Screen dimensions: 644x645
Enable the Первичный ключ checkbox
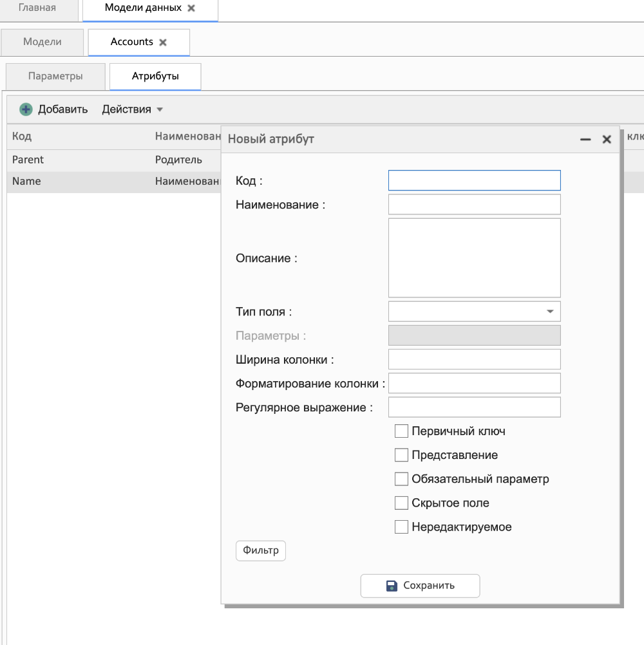(401, 431)
